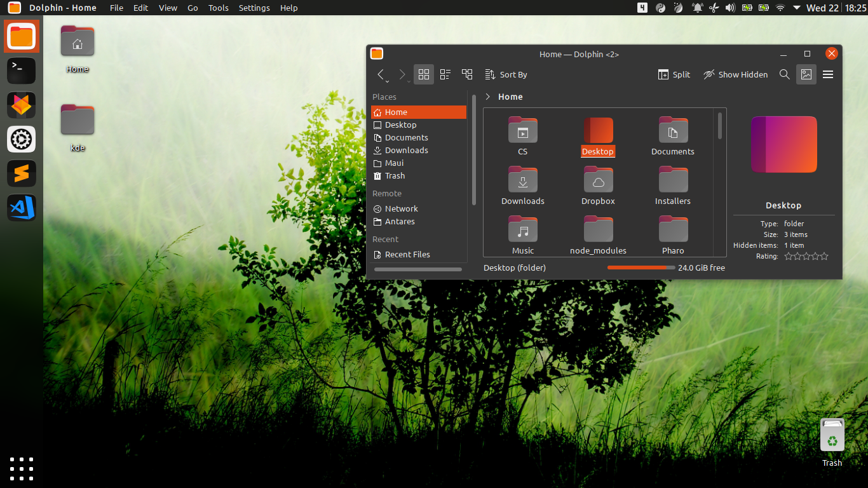This screenshot has width=868, height=488.
Task: Go forward with the Dolphin forward arrow
Action: [402, 74]
